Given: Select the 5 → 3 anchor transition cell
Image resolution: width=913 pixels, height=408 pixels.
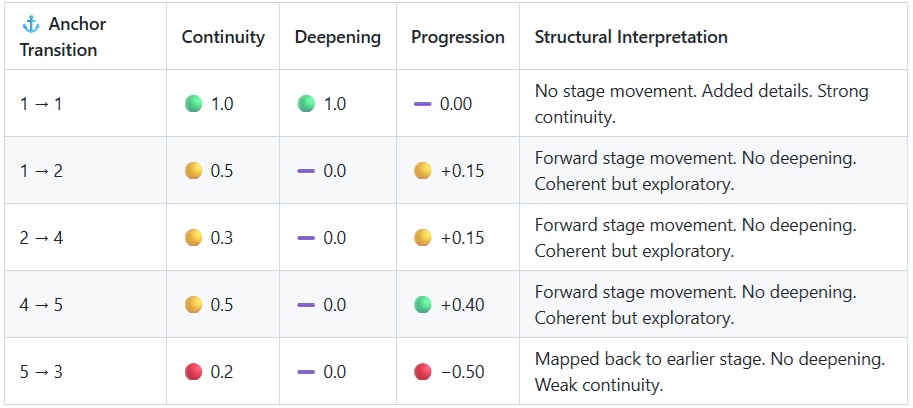Looking at the screenshot, I should 42,372.
